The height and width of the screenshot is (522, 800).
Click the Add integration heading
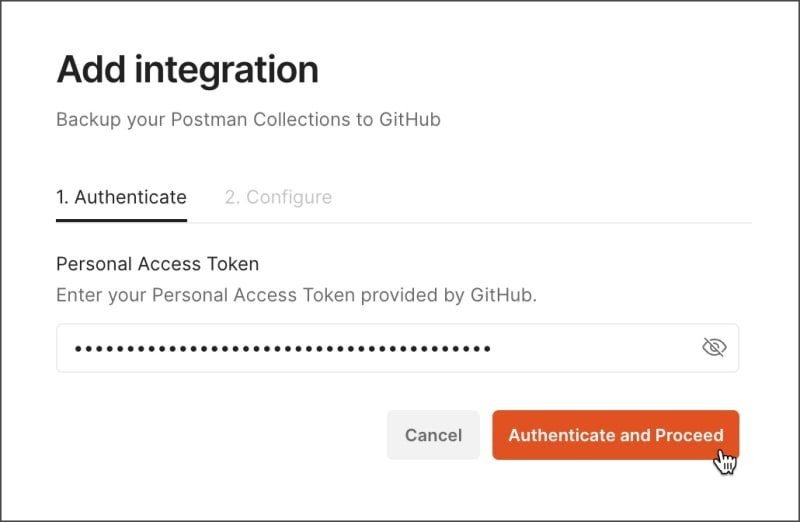click(187, 69)
